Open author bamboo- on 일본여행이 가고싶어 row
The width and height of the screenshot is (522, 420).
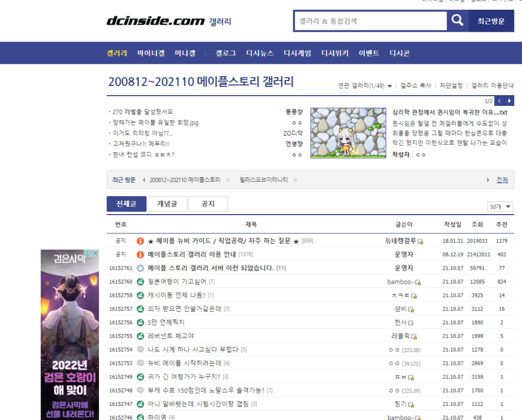pos(400,282)
